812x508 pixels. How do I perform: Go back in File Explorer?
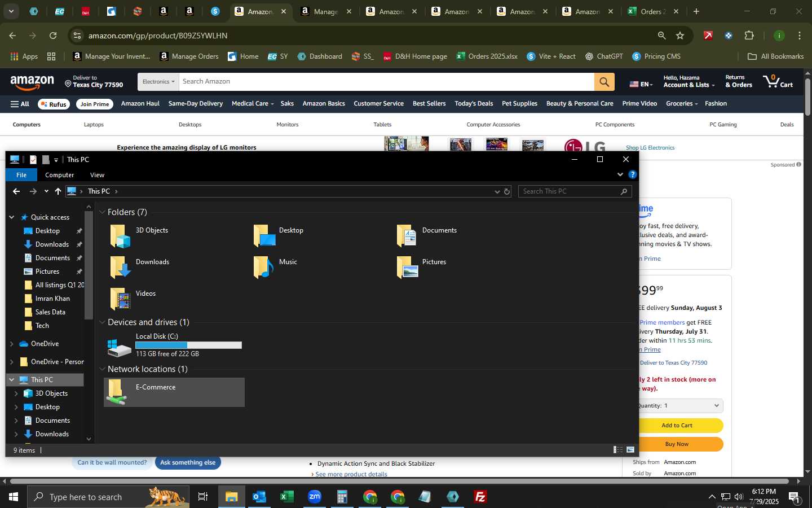coord(16,191)
